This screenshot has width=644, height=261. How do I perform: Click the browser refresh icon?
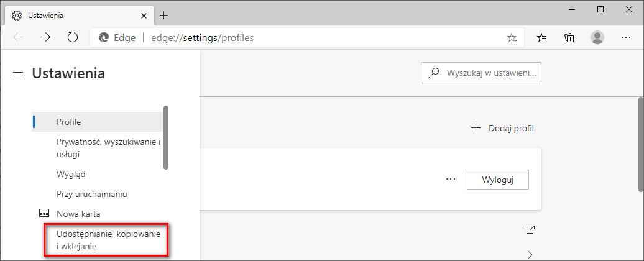point(73,37)
